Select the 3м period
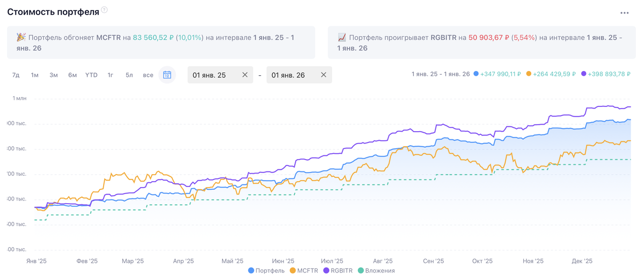This screenshot has height=280, width=644. [x=54, y=75]
